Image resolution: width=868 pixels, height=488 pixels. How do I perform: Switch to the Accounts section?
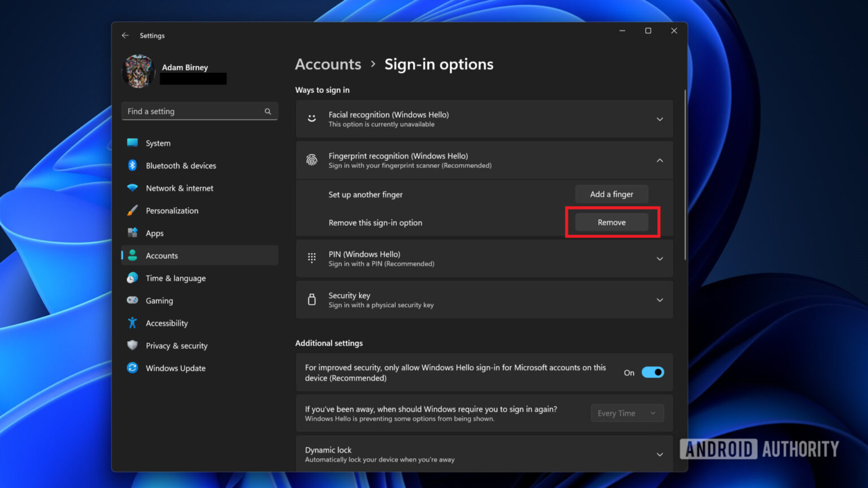[162, 255]
